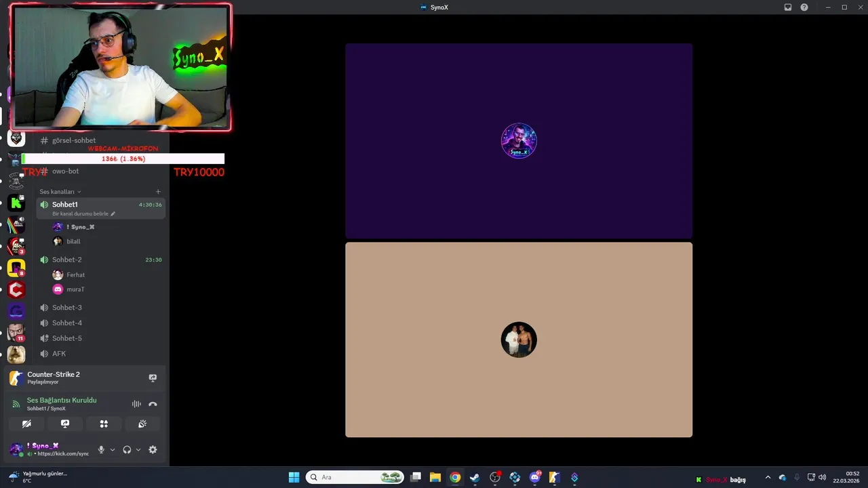The width and height of the screenshot is (868, 488).
Task: Join the Sohbet-3 voice channel
Action: (101, 308)
